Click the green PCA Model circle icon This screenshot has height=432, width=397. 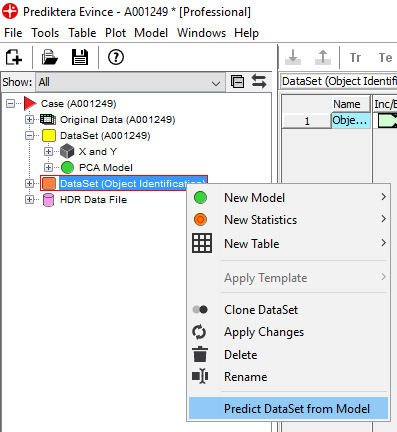pyautogui.click(x=67, y=168)
